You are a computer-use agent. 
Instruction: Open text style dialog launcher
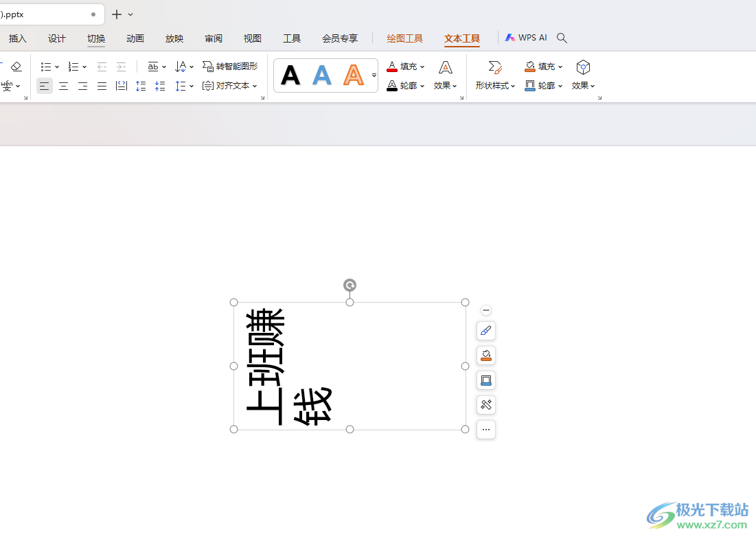click(461, 98)
